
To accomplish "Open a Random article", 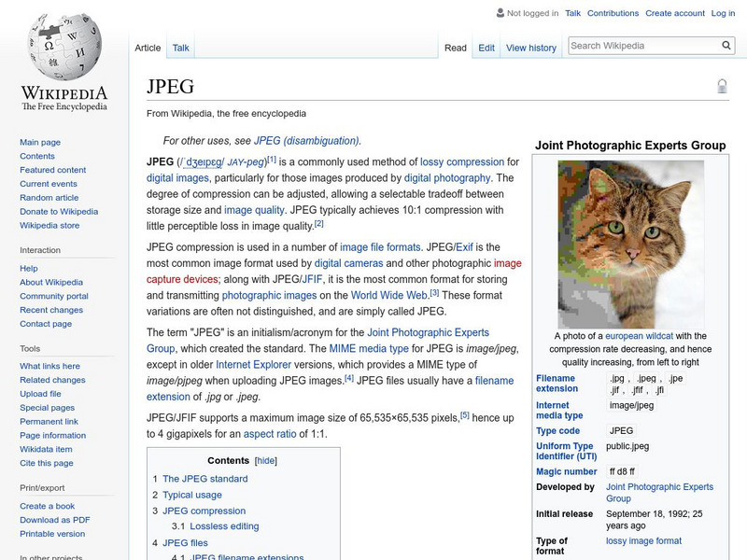I will tap(49, 197).
